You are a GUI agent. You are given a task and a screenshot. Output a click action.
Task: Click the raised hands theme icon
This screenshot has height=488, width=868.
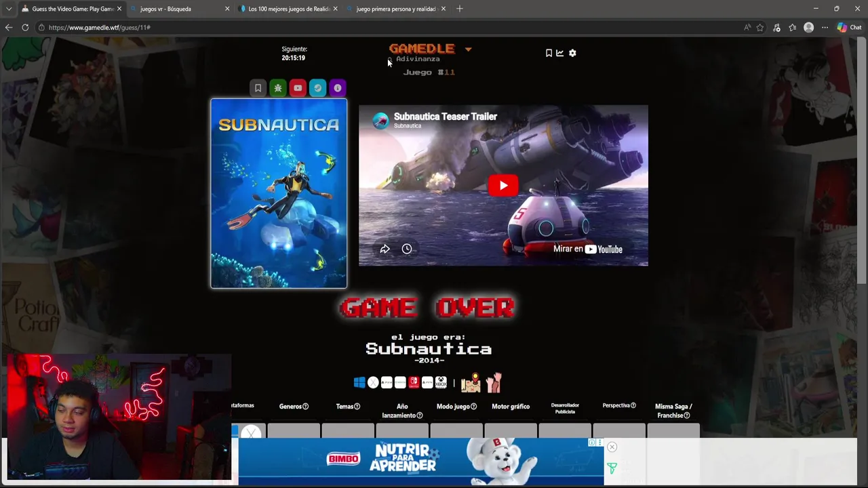click(x=494, y=382)
